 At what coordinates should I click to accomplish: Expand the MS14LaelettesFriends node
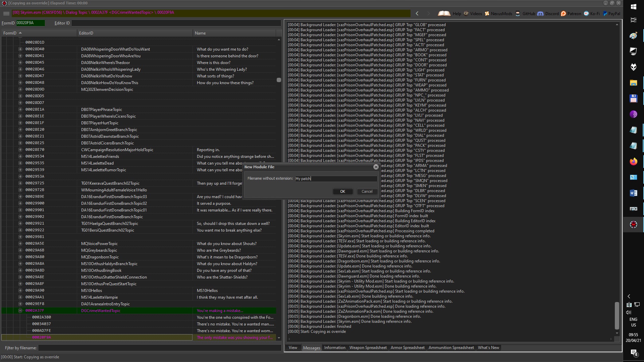tap(20, 157)
